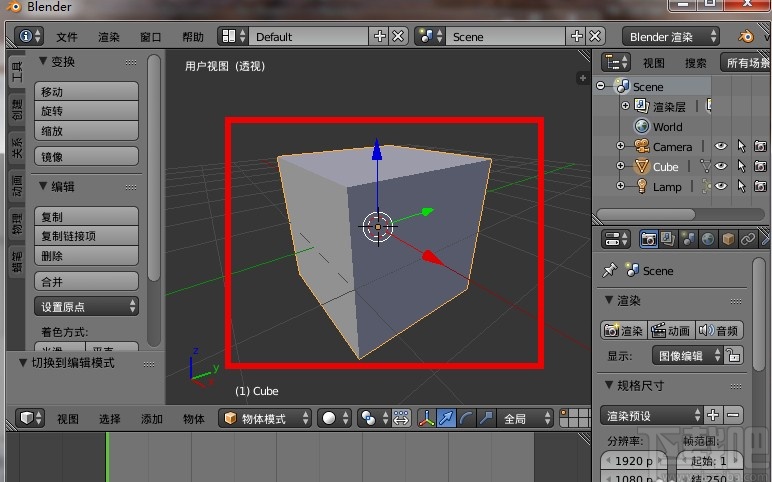Delete the Default screen layout
This screenshot has width=772, height=482.
(398, 36)
